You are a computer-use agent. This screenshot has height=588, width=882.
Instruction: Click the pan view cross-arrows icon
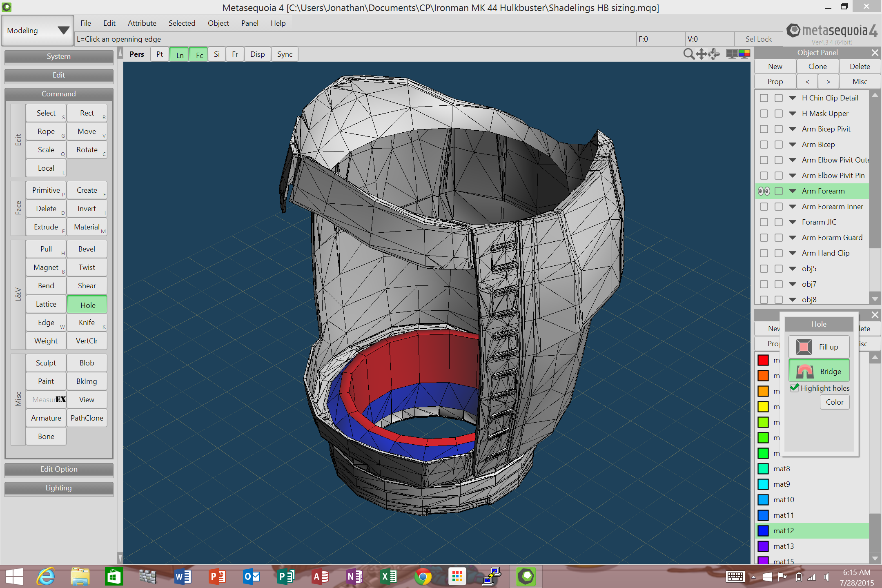702,54
